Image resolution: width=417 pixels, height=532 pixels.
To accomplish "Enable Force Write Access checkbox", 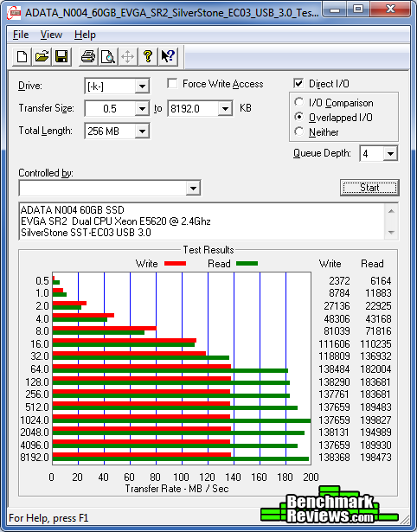I will [x=172, y=83].
